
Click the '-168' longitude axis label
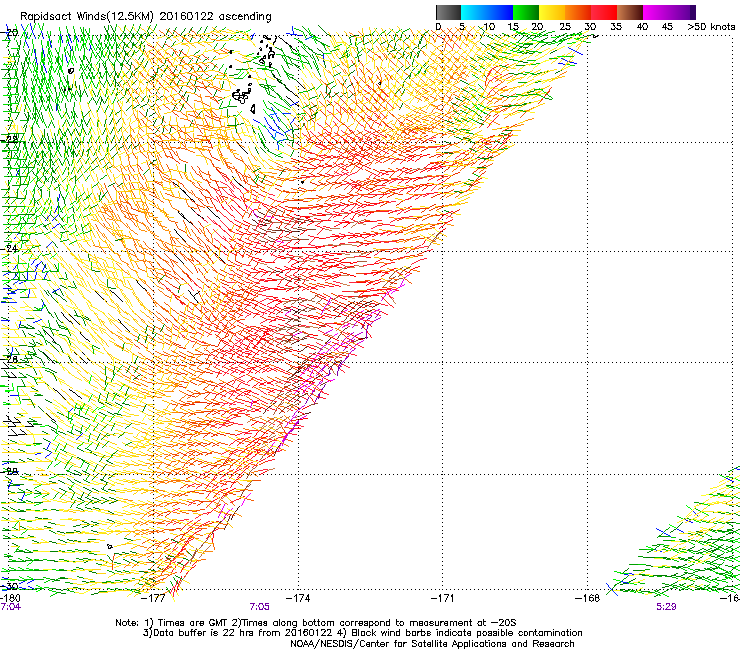tap(588, 598)
